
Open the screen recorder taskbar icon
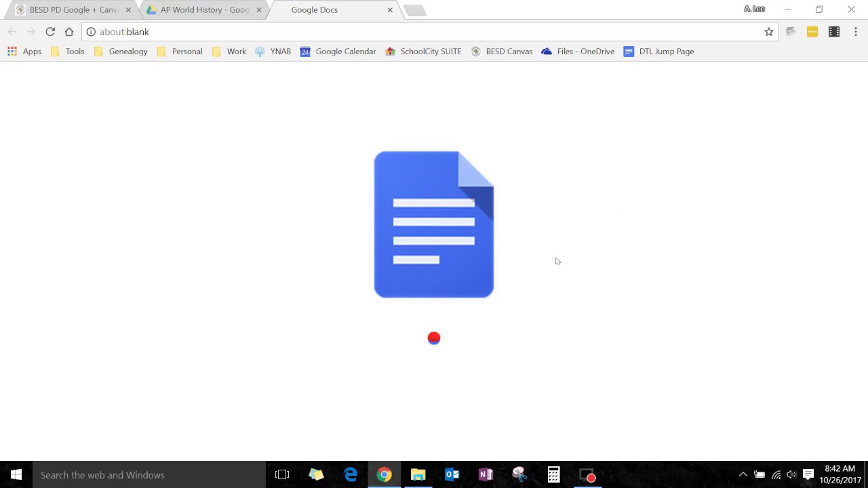[587, 475]
